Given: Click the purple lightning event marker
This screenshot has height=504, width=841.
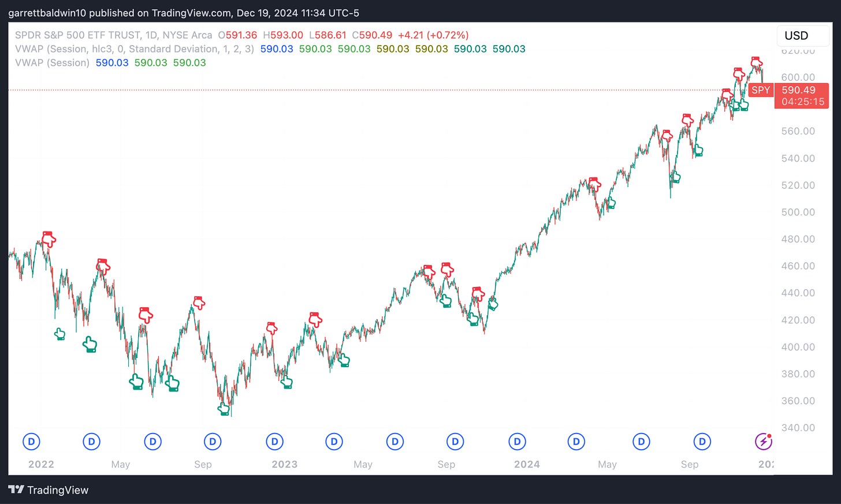Looking at the screenshot, I should [x=764, y=442].
